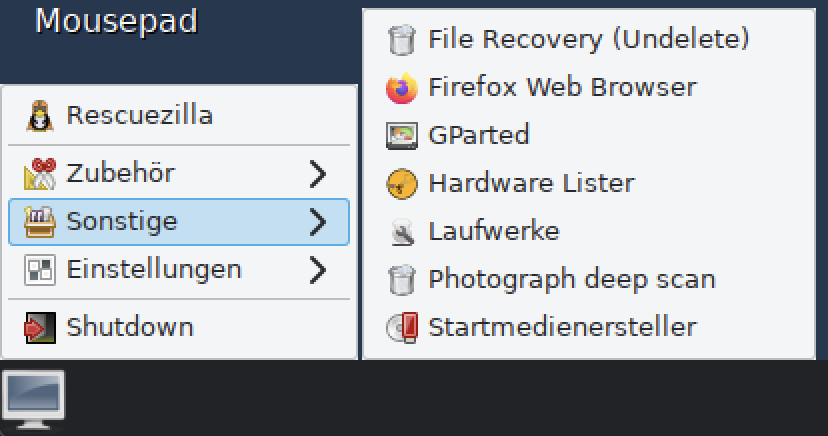Click the Hardware Lister orange icon

click(x=402, y=184)
